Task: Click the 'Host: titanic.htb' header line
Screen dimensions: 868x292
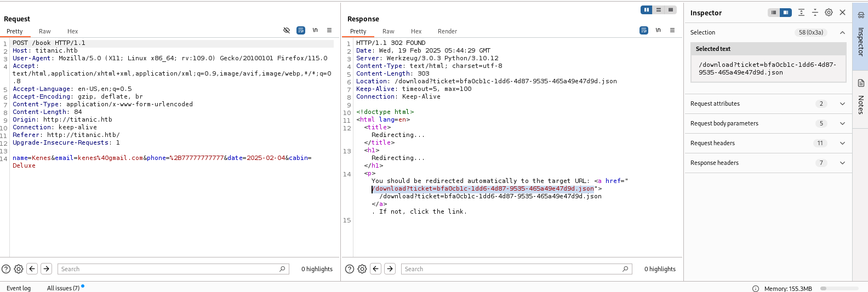Action: point(45,50)
